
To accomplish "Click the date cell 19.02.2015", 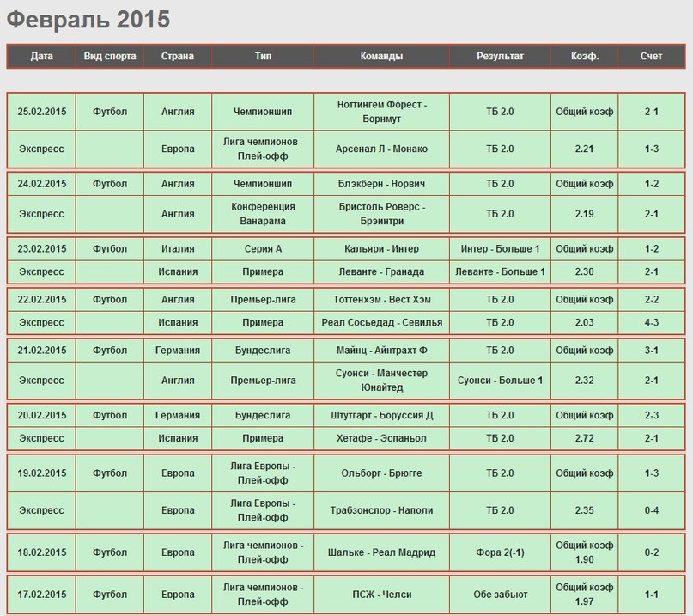I will 41,473.
